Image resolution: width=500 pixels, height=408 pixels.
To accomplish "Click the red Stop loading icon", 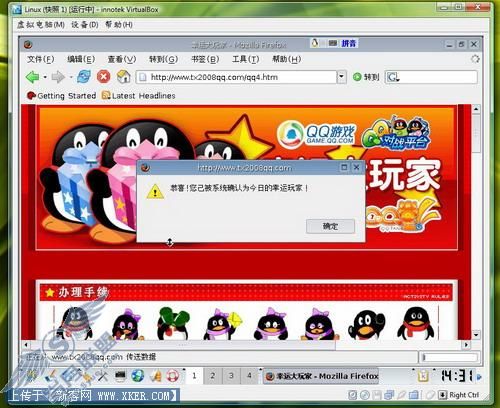I will tap(104, 77).
